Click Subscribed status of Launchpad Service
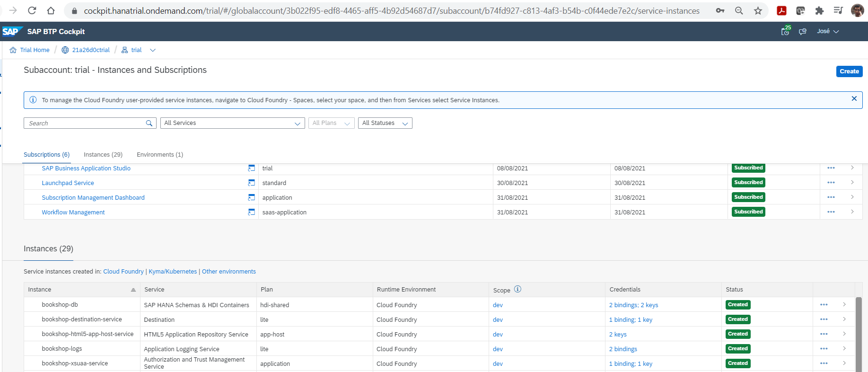Image resolution: width=868 pixels, height=372 pixels. 748,183
